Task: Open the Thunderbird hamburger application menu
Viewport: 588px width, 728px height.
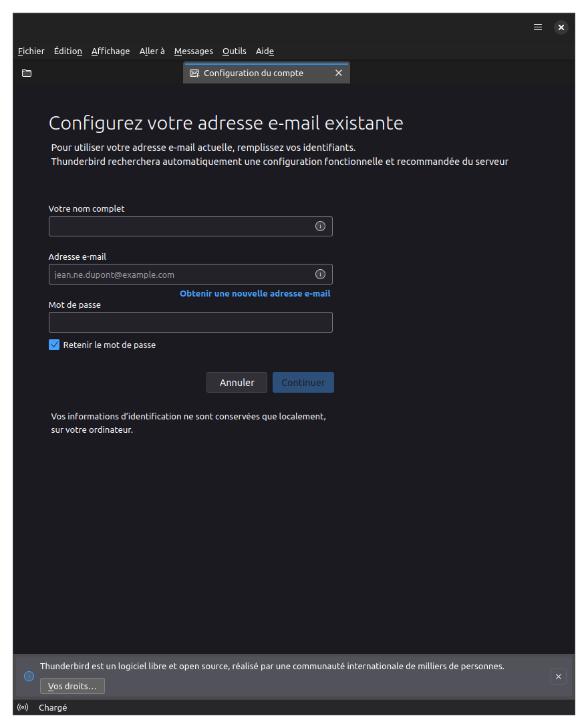Action: pos(537,27)
